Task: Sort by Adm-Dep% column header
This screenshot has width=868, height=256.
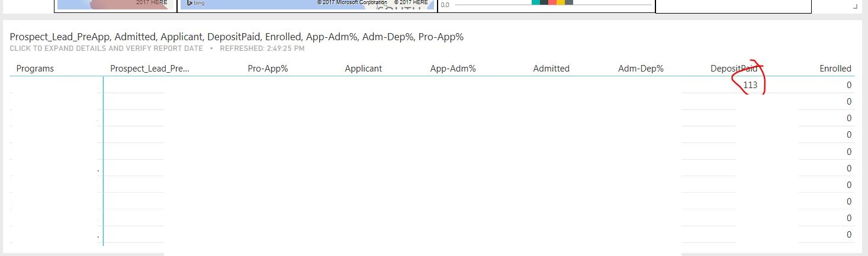Action: pyautogui.click(x=641, y=69)
